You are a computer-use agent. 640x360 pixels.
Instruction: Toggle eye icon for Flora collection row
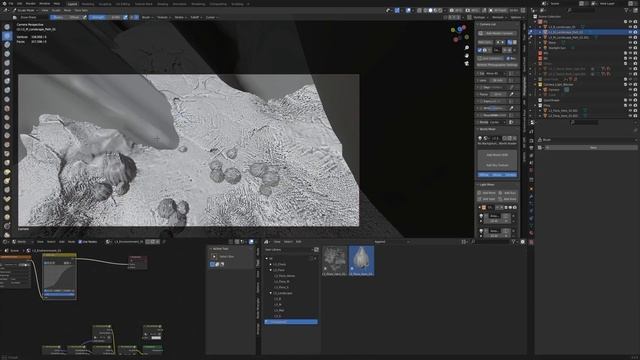click(x=630, y=105)
